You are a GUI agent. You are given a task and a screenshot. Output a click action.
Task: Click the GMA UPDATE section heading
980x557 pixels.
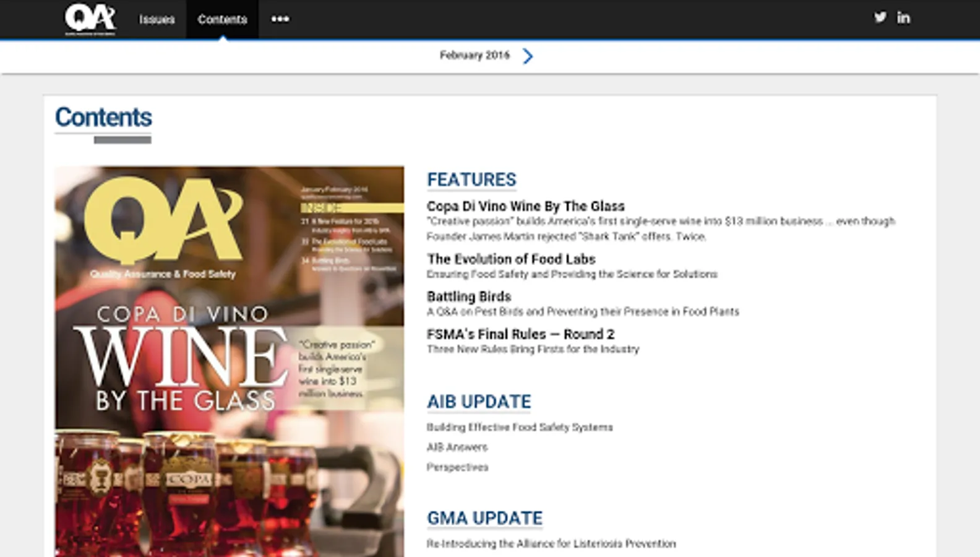point(484,518)
